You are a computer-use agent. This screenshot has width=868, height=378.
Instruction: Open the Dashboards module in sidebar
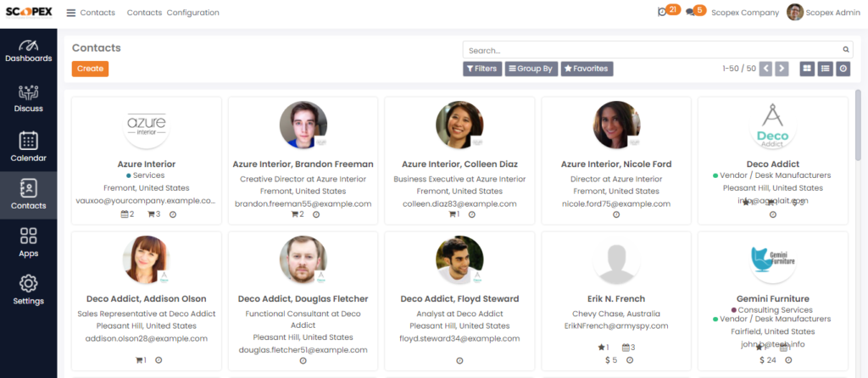tap(28, 50)
